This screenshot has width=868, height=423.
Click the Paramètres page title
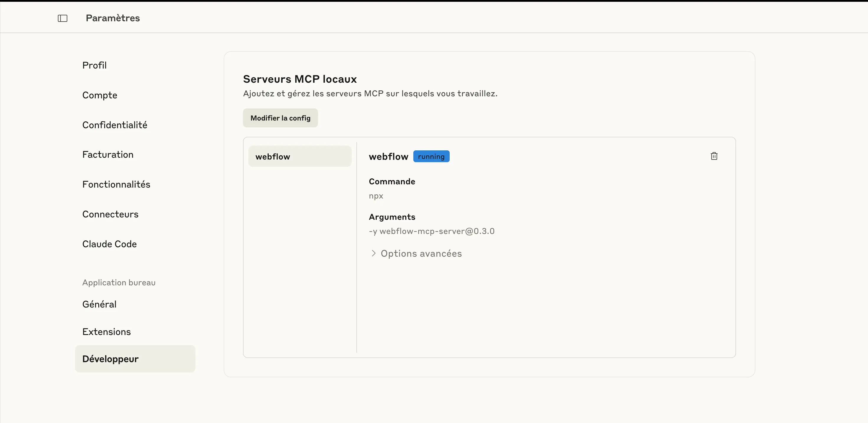pos(112,18)
